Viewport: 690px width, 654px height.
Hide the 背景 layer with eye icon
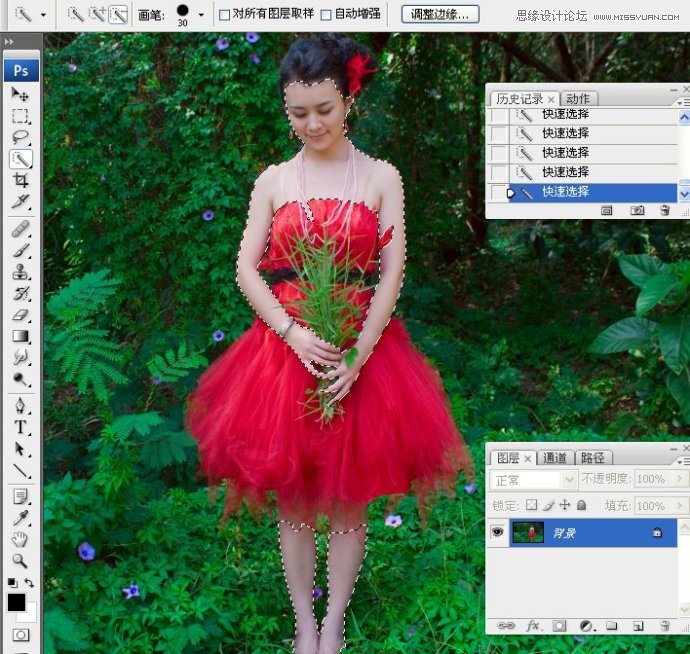pyautogui.click(x=497, y=532)
